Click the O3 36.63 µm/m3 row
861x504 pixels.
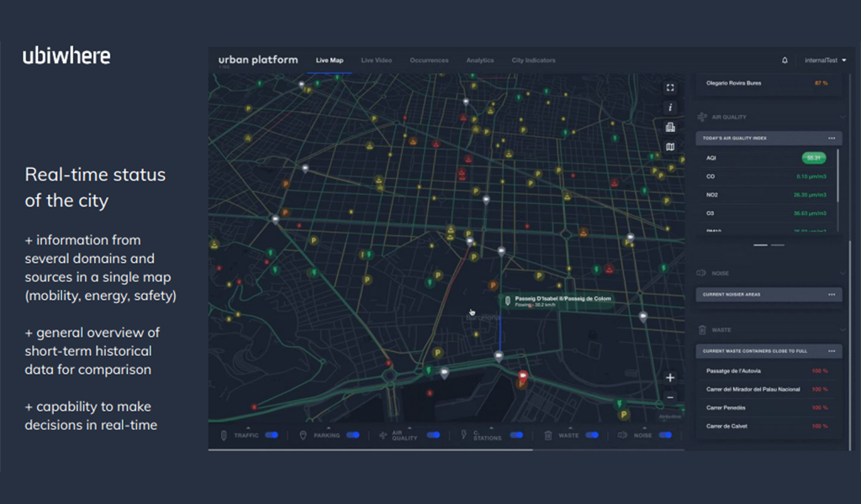(765, 213)
